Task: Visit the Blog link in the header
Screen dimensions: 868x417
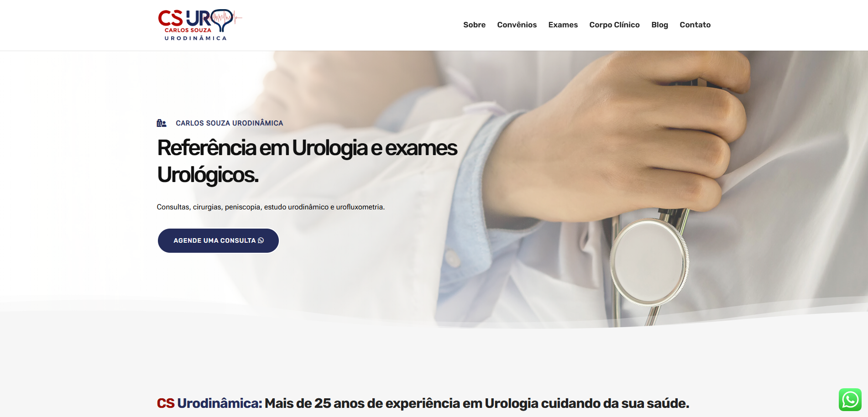Action: click(x=659, y=25)
